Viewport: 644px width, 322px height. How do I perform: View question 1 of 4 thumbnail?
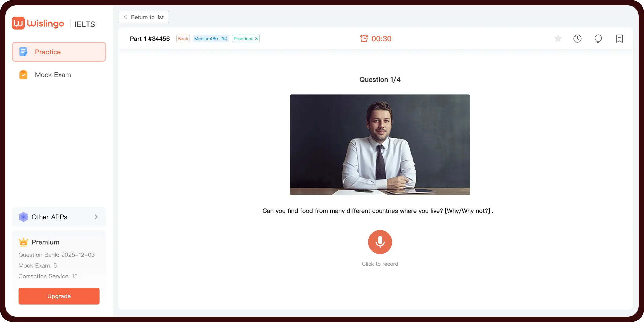pos(379,145)
